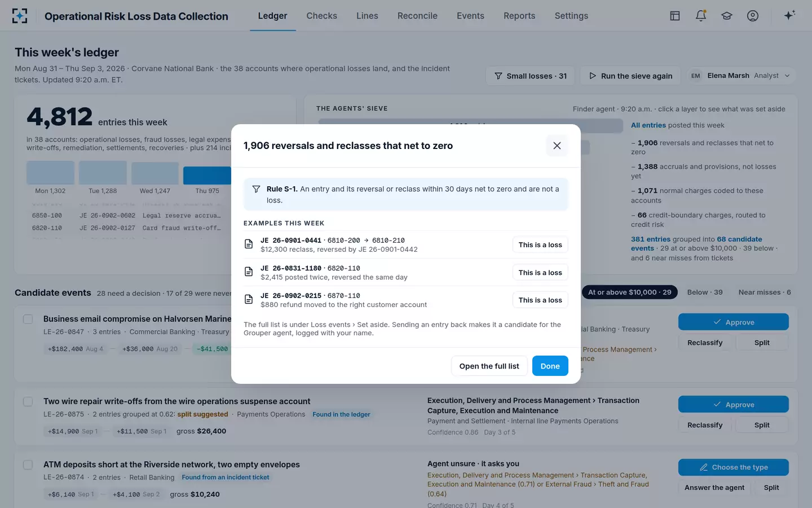The height and width of the screenshot is (508, 812).
Task: Click the funnel icon beside Rule S-1
Action: click(x=256, y=189)
